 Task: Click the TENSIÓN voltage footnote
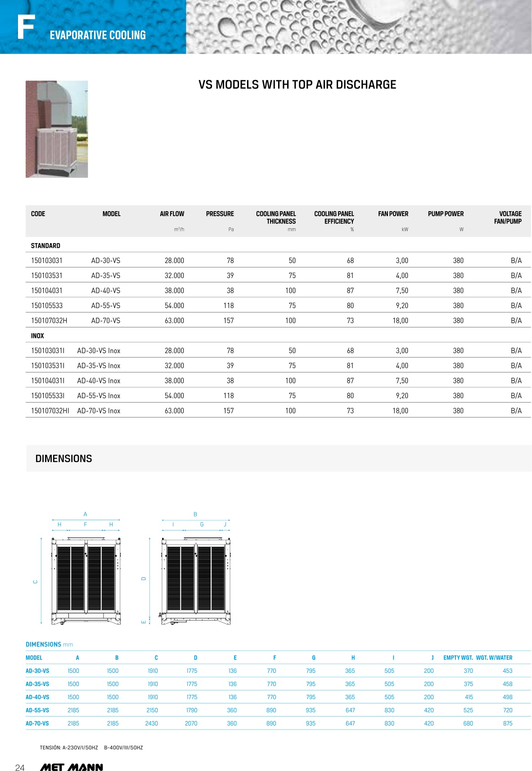pyautogui.click(x=91, y=748)
